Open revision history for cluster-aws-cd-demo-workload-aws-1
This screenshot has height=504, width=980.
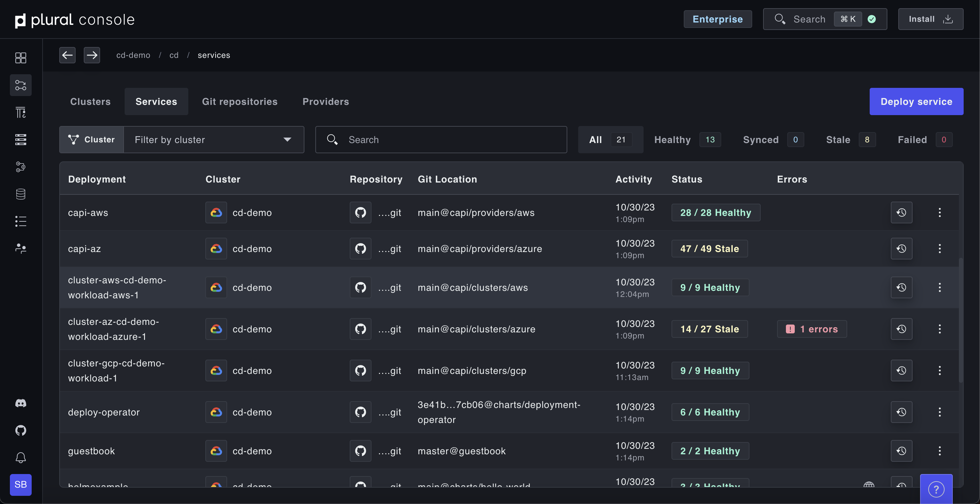click(901, 287)
